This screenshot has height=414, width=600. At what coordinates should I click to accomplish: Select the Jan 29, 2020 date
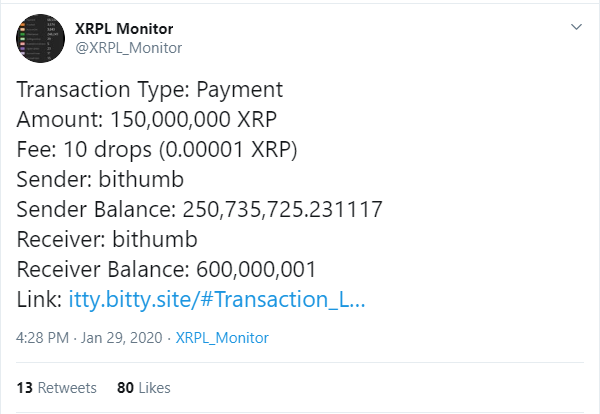(122, 338)
